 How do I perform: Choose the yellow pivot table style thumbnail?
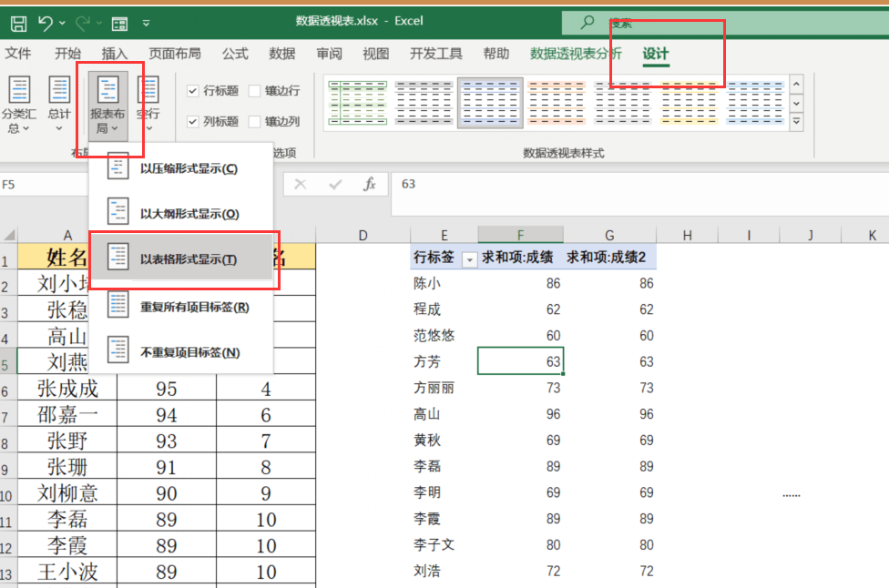(689, 103)
